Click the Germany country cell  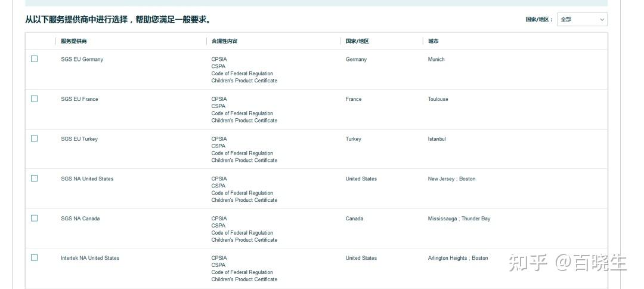(356, 59)
